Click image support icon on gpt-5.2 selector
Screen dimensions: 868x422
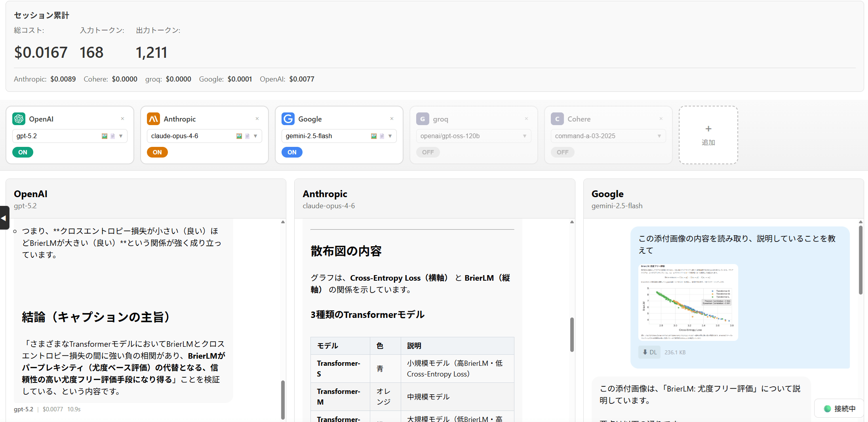click(x=105, y=136)
